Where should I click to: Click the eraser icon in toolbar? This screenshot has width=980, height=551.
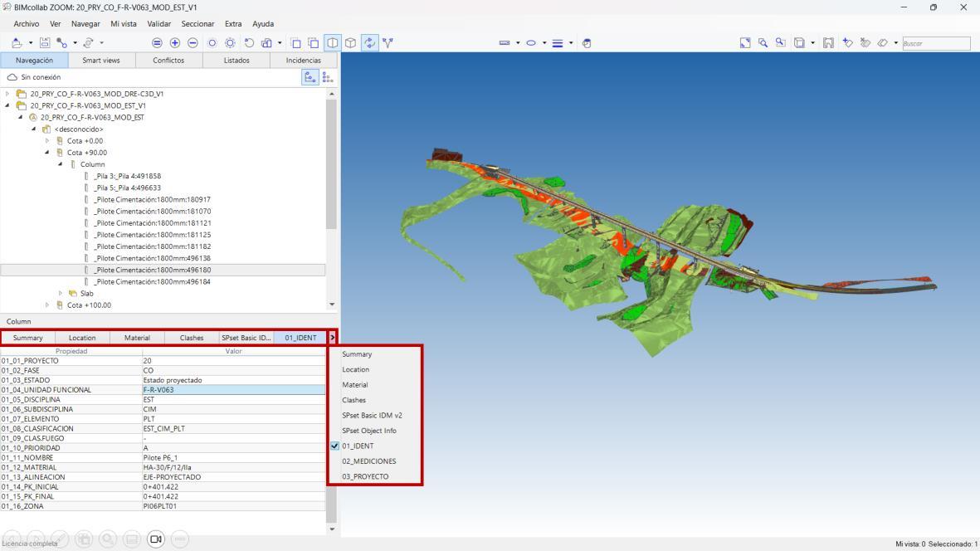(x=883, y=43)
